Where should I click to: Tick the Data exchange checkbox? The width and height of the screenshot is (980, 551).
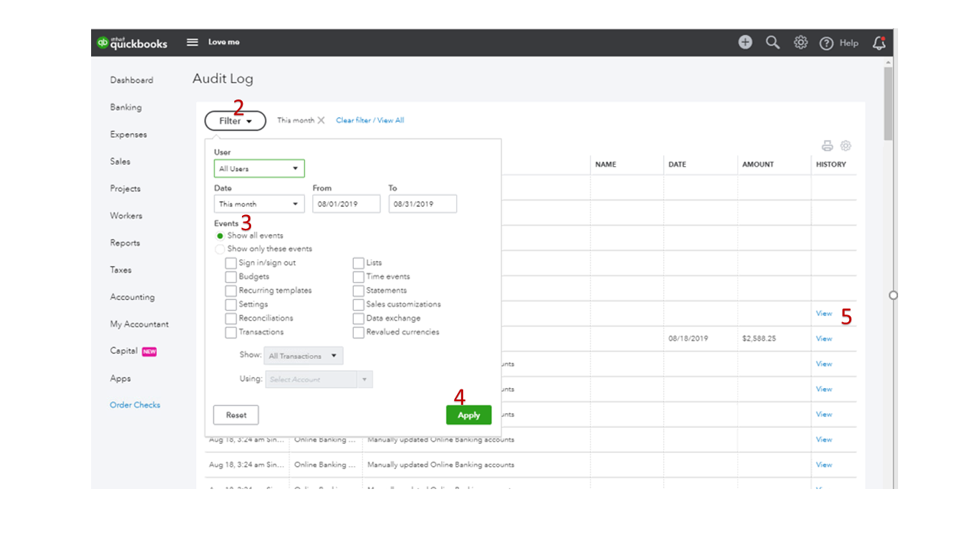tap(358, 318)
